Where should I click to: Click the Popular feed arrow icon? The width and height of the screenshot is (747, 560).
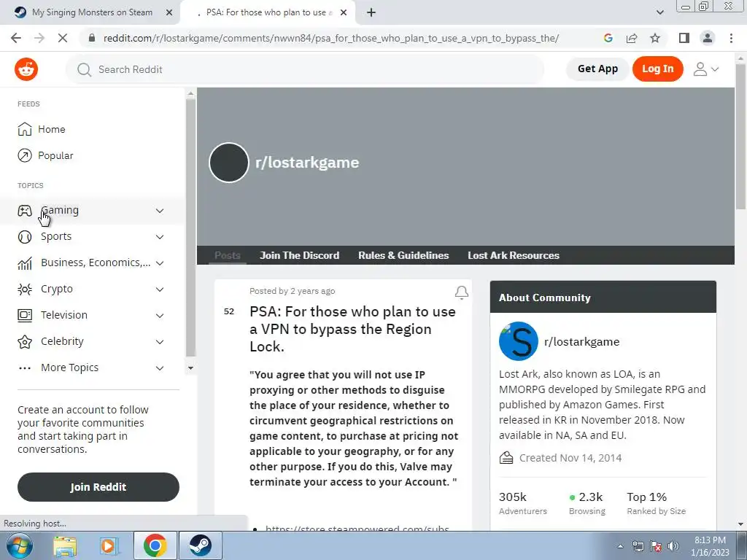tap(25, 155)
